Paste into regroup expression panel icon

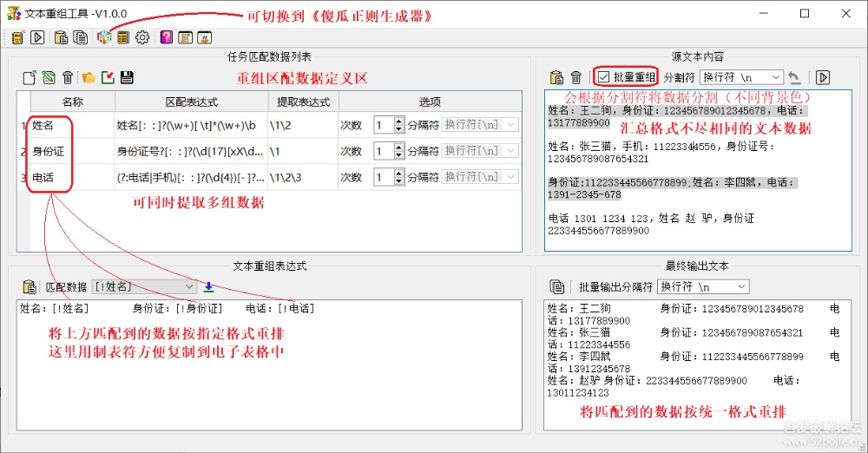coord(30,287)
